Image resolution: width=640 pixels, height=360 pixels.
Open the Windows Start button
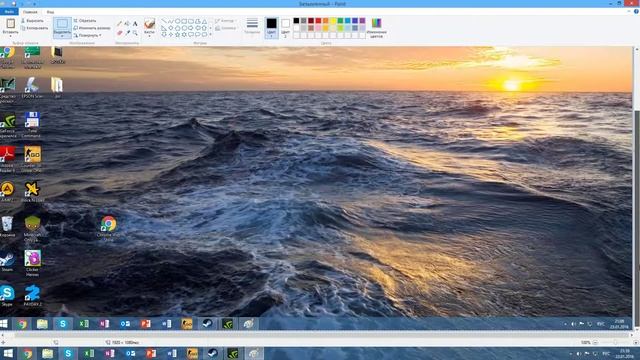pyautogui.click(x=7, y=353)
